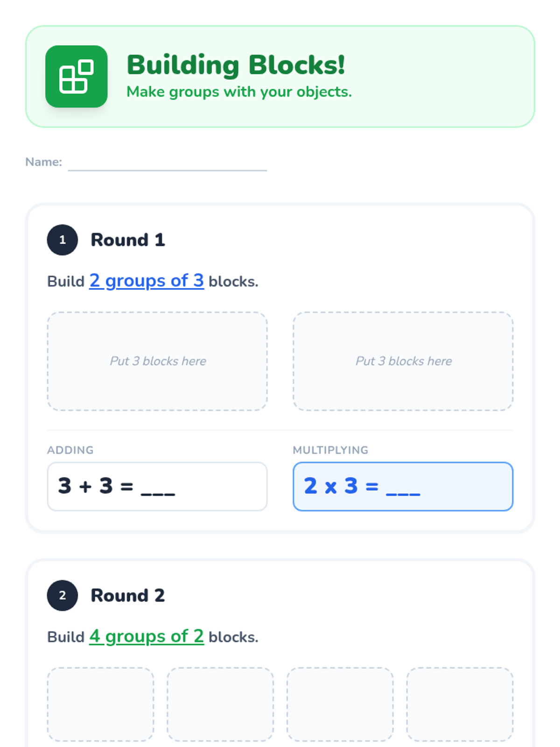Open the '2 groups of 3' link
560x747 pixels.
(147, 281)
